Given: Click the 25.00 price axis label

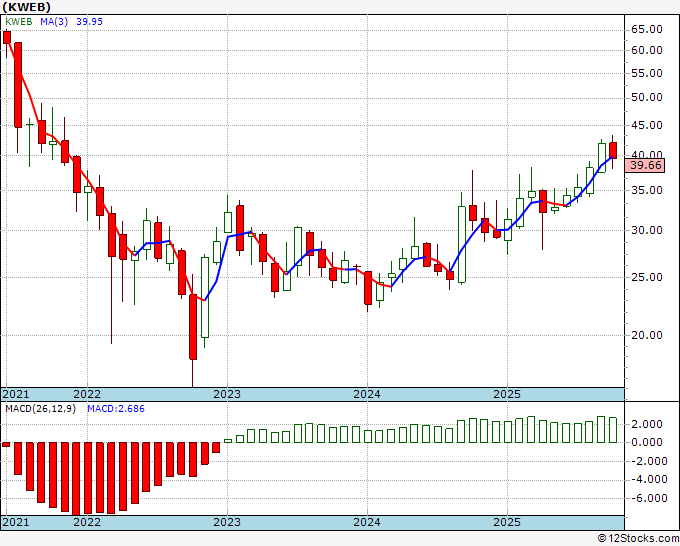Looking at the screenshot, I should coord(647,278).
